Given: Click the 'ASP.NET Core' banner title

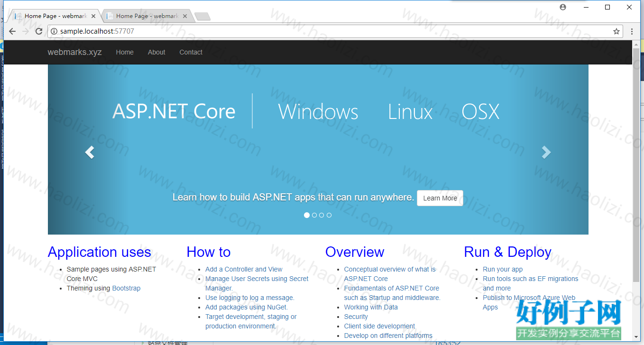Looking at the screenshot, I should point(174,111).
